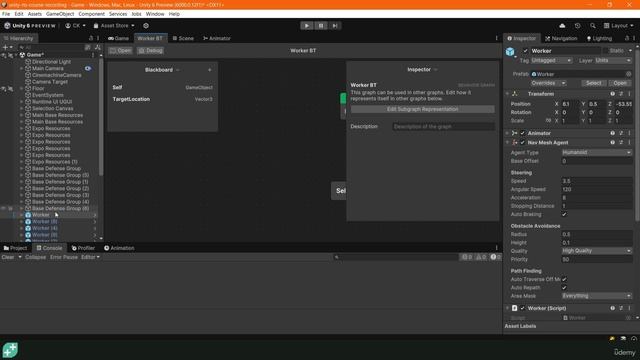Open the Layout dropdown
Image resolution: width=640 pixels, height=360 pixels.
(619, 26)
